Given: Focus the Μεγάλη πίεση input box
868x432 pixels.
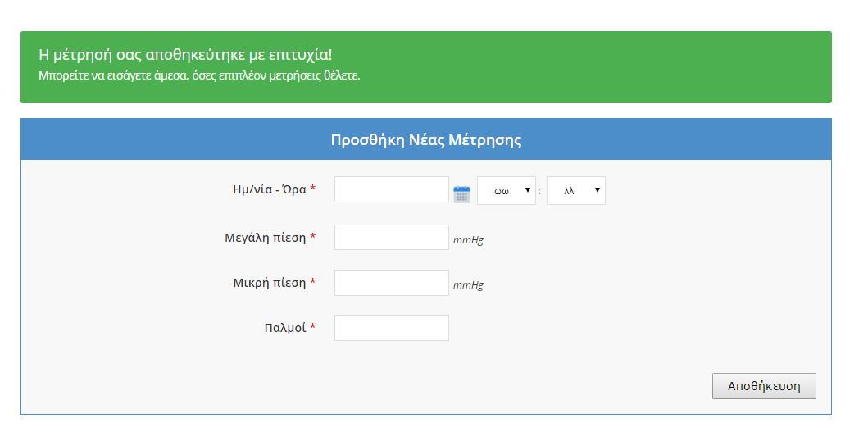Looking at the screenshot, I should pos(391,238).
